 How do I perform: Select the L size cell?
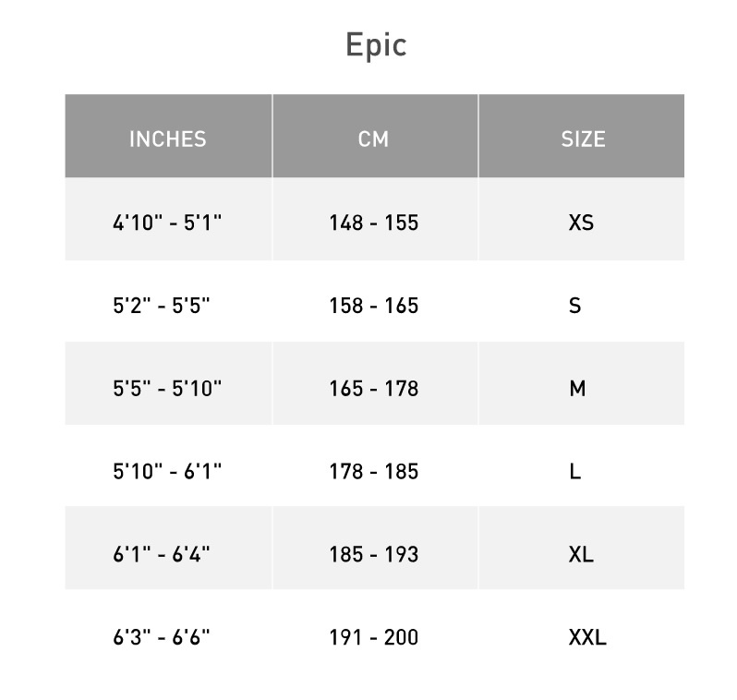tap(575, 471)
